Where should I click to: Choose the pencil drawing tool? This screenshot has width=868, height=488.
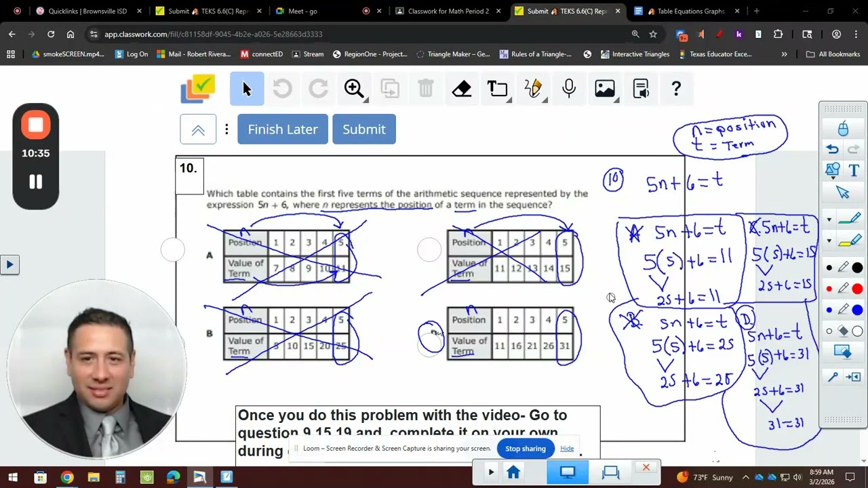click(x=533, y=89)
